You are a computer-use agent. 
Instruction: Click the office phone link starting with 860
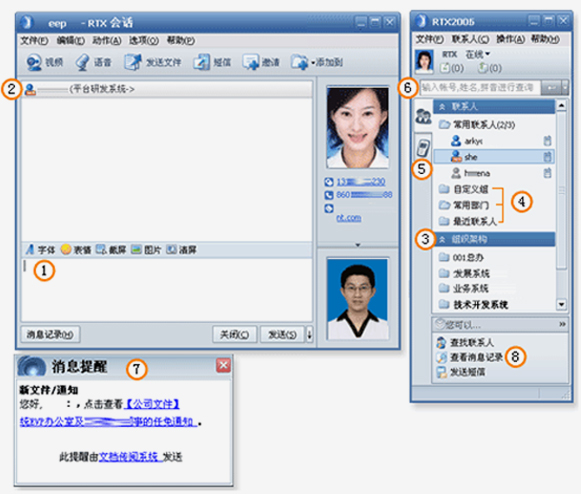pos(364,195)
